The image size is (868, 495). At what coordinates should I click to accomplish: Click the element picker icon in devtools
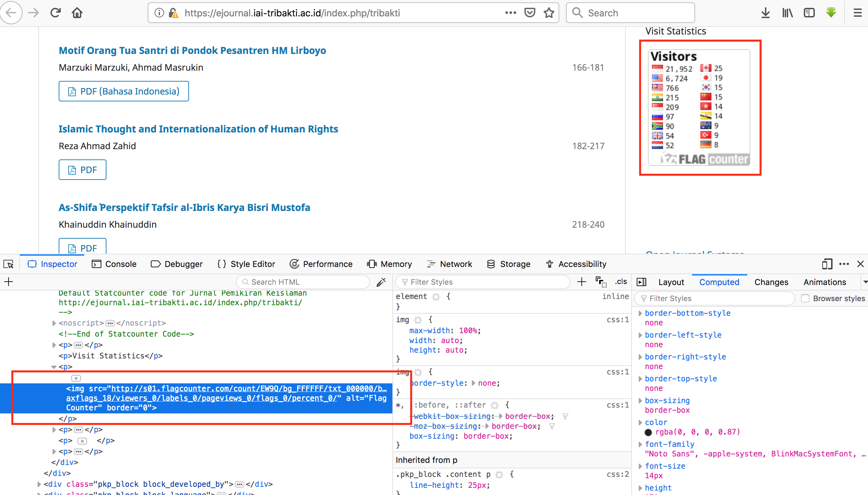pyautogui.click(x=9, y=264)
